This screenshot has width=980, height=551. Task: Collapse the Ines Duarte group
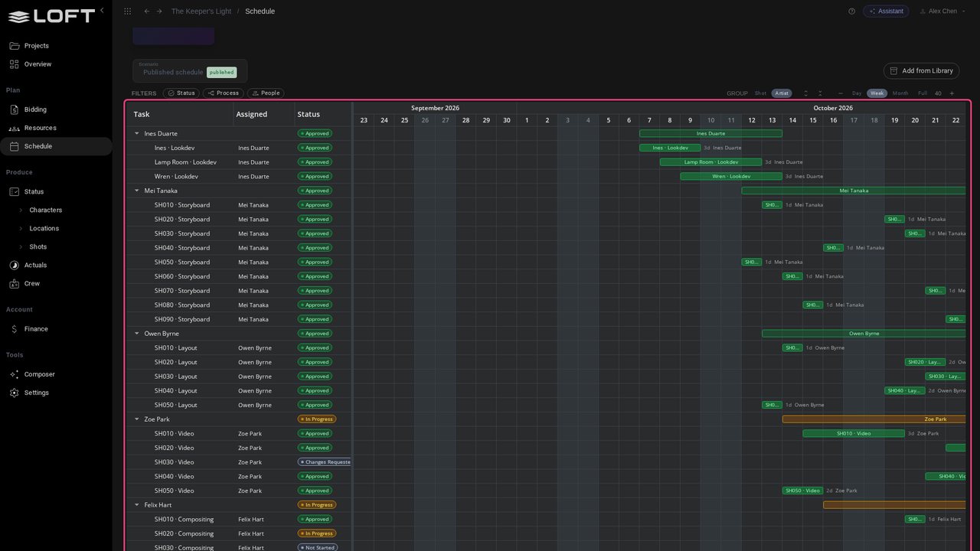[x=137, y=134]
